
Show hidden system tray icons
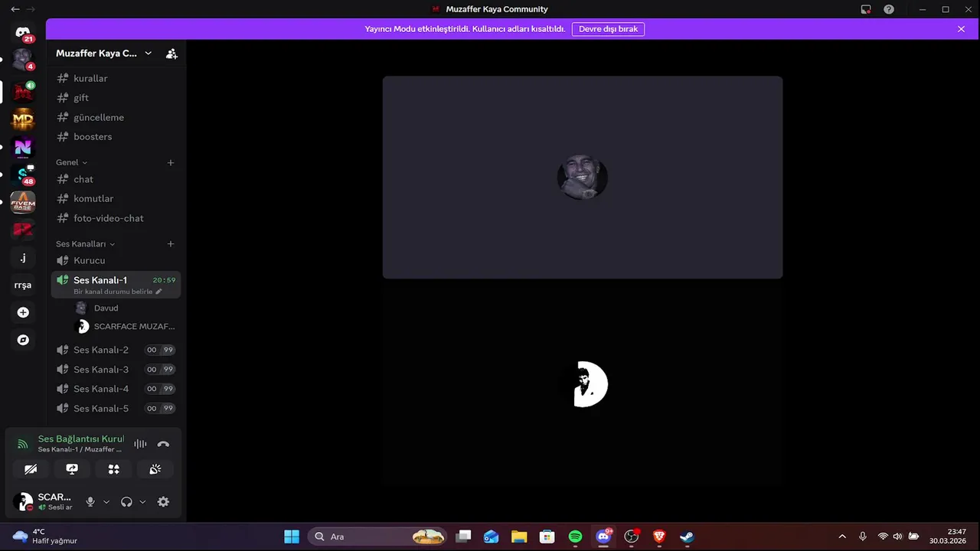(x=842, y=536)
